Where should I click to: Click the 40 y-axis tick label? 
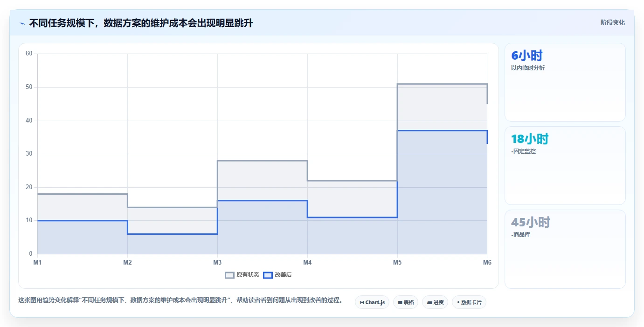click(x=29, y=121)
